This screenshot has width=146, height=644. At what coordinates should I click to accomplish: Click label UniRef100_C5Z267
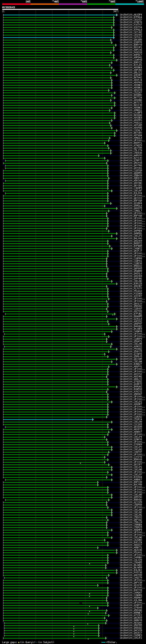pyautogui.click(x=131, y=93)
